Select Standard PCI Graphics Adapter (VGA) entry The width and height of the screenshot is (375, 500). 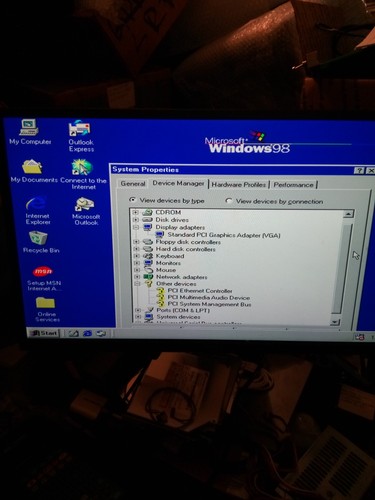pos(224,235)
